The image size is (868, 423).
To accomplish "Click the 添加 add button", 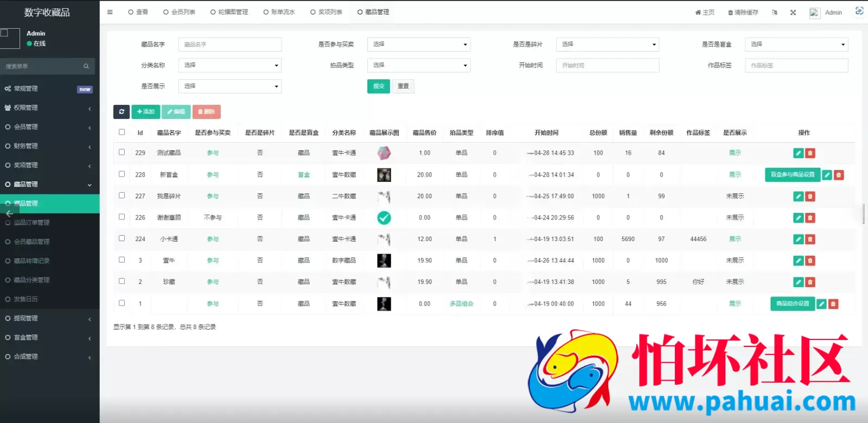I will (145, 111).
